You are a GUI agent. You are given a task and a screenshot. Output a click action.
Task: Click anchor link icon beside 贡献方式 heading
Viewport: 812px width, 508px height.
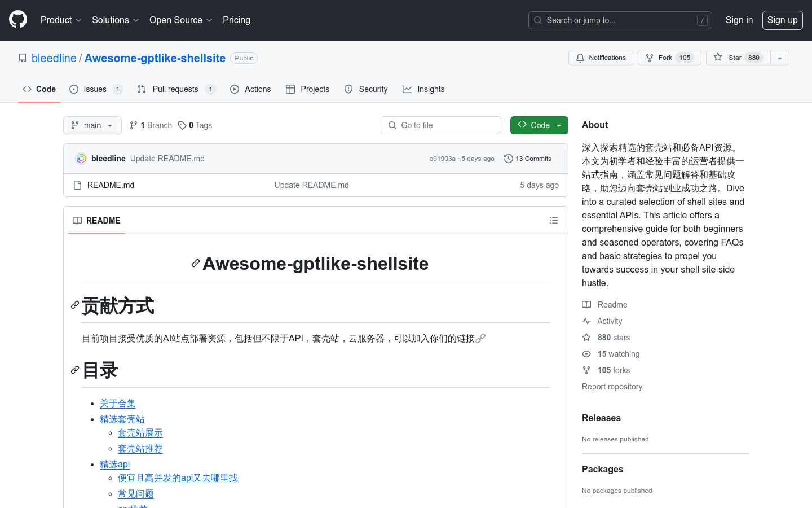75,305
